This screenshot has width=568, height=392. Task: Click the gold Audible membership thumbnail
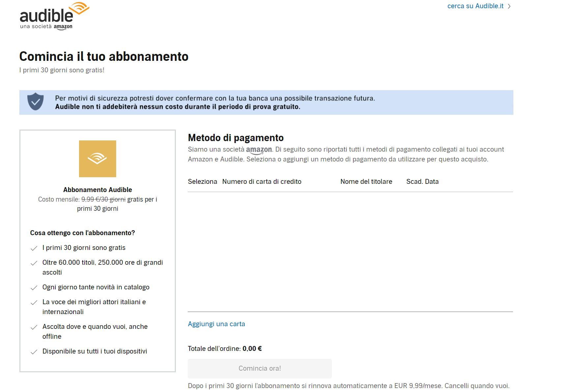click(x=97, y=159)
